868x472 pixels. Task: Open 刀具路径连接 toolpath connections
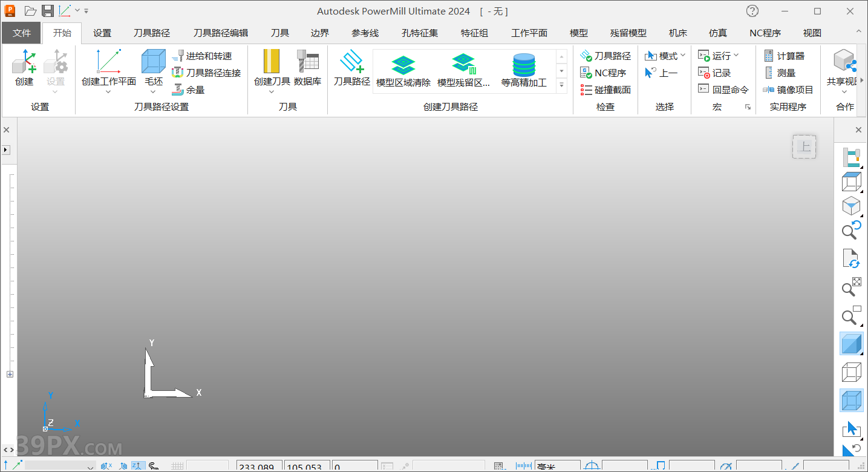pyautogui.click(x=206, y=73)
